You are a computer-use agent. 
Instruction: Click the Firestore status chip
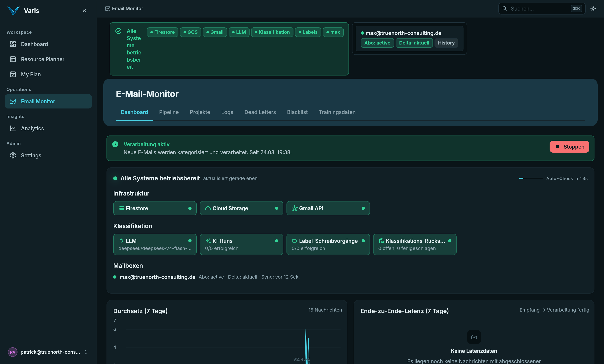(162, 32)
